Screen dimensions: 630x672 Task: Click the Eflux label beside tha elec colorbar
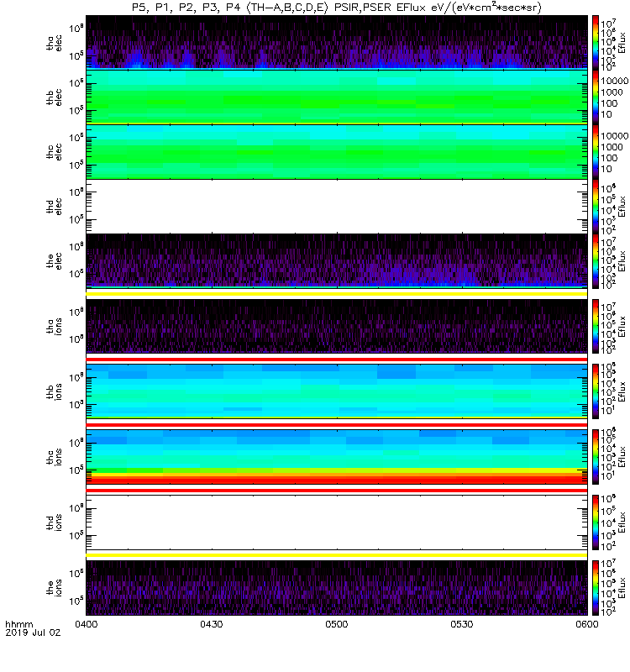coord(622,43)
